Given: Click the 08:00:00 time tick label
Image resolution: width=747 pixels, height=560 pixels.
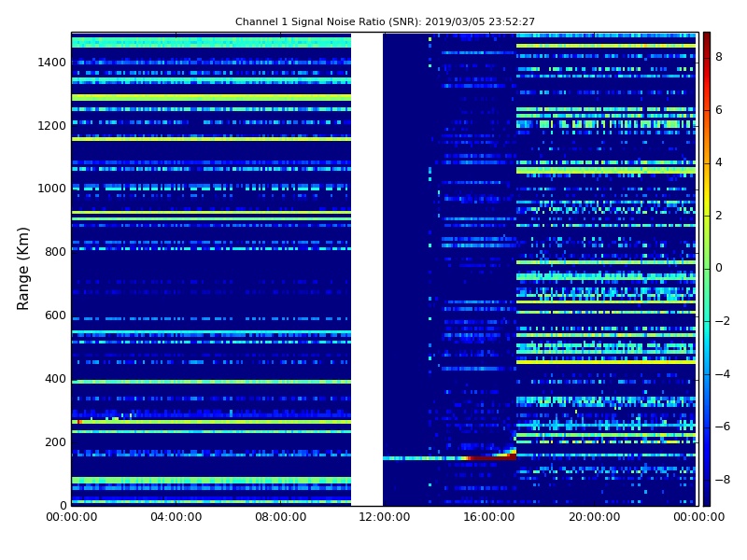Looking at the screenshot, I should point(281,517).
